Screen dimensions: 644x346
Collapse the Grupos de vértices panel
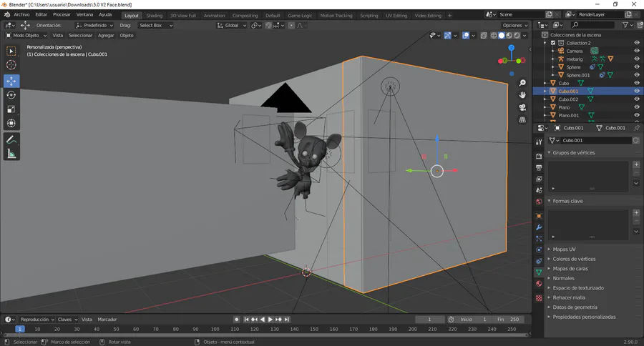[x=549, y=152]
